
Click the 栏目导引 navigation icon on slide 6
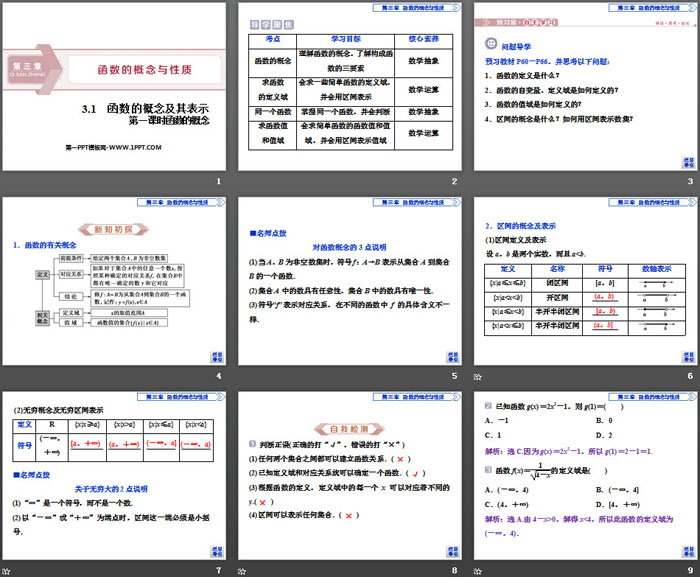point(682,355)
